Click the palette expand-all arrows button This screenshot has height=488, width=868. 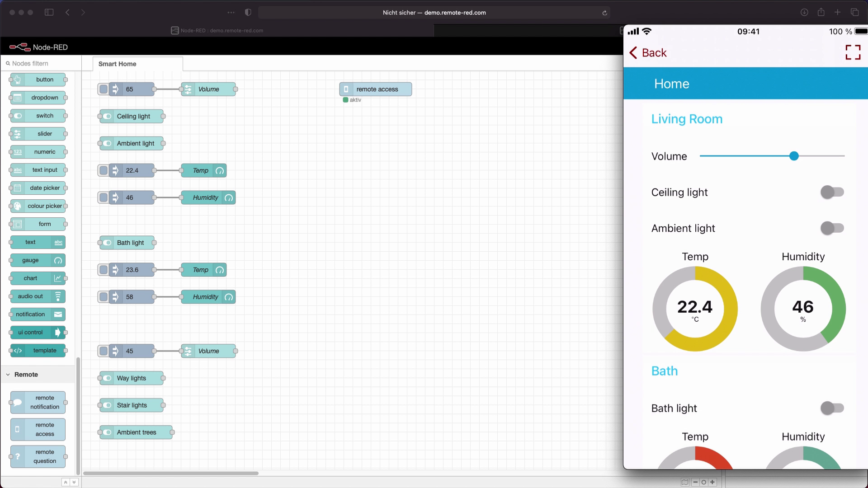(74, 482)
